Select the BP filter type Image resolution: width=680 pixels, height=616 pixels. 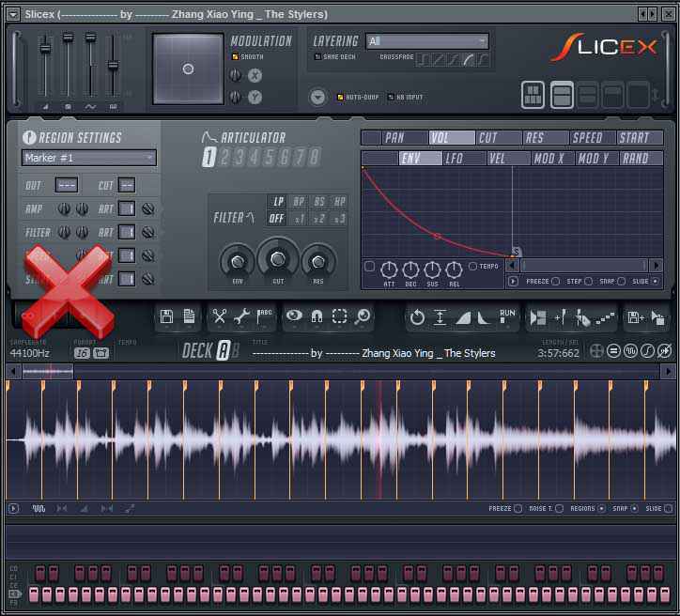(299, 201)
